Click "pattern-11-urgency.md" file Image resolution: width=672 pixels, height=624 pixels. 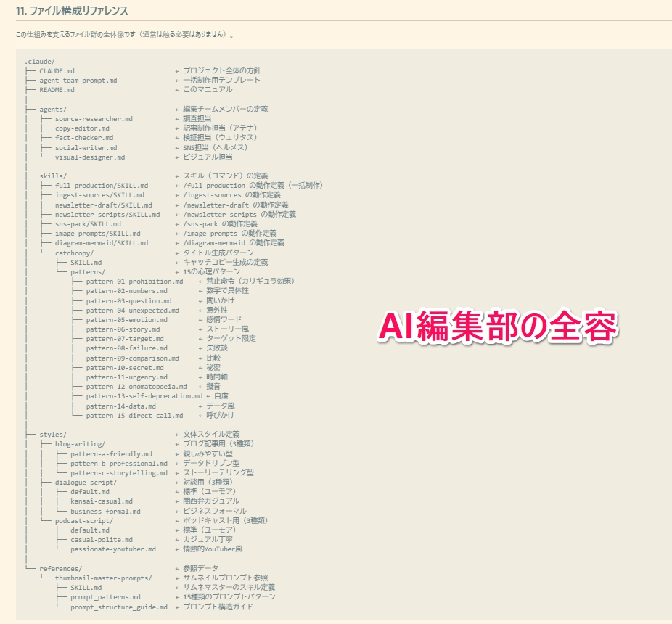tap(126, 377)
